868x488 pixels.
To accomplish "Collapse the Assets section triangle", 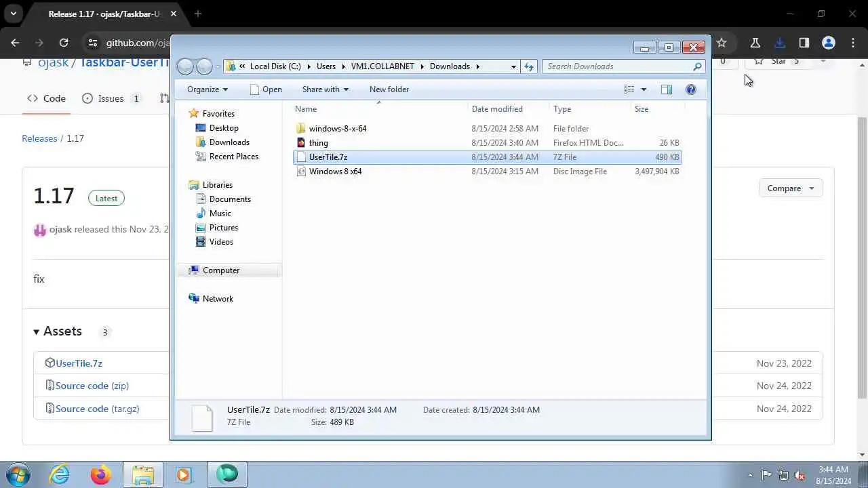I will (37, 331).
